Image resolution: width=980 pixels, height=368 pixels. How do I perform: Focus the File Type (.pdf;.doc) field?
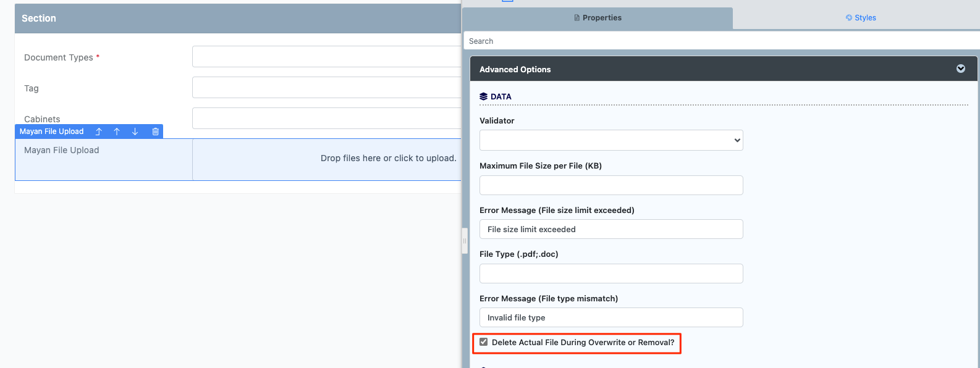(611, 274)
